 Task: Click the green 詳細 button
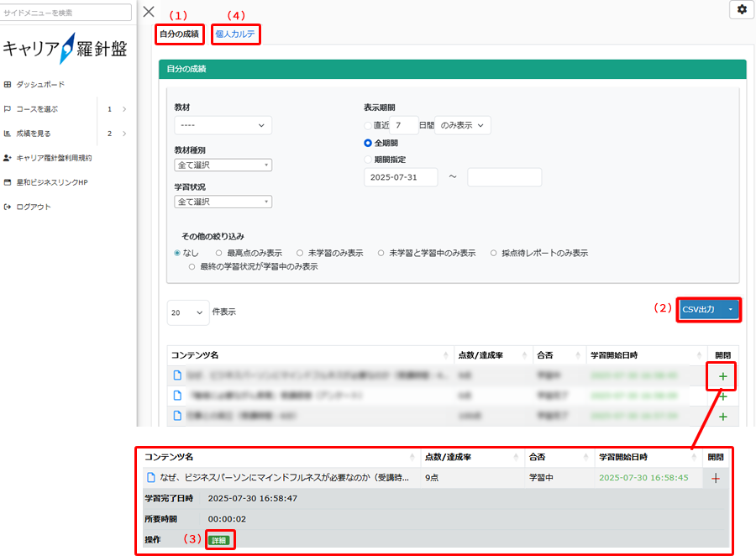click(x=218, y=540)
